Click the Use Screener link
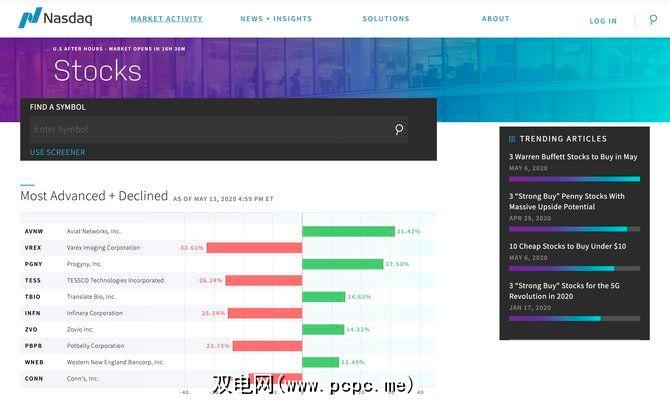Image resolution: width=670 pixels, height=408 pixels. (57, 152)
